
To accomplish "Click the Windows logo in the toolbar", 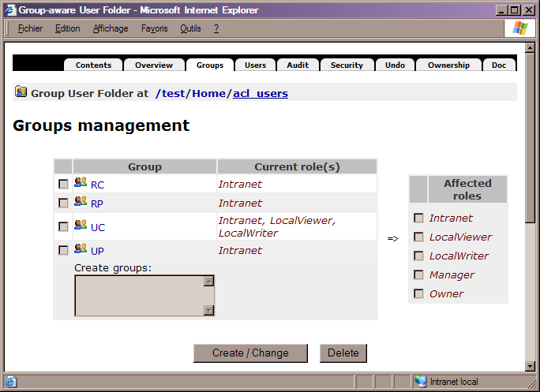I will click(x=519, y=28).
